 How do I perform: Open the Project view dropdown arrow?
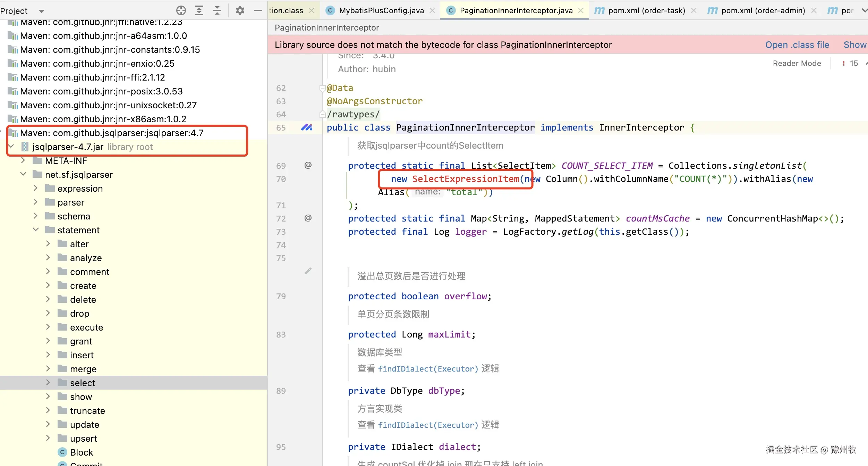tap(42, 11)
